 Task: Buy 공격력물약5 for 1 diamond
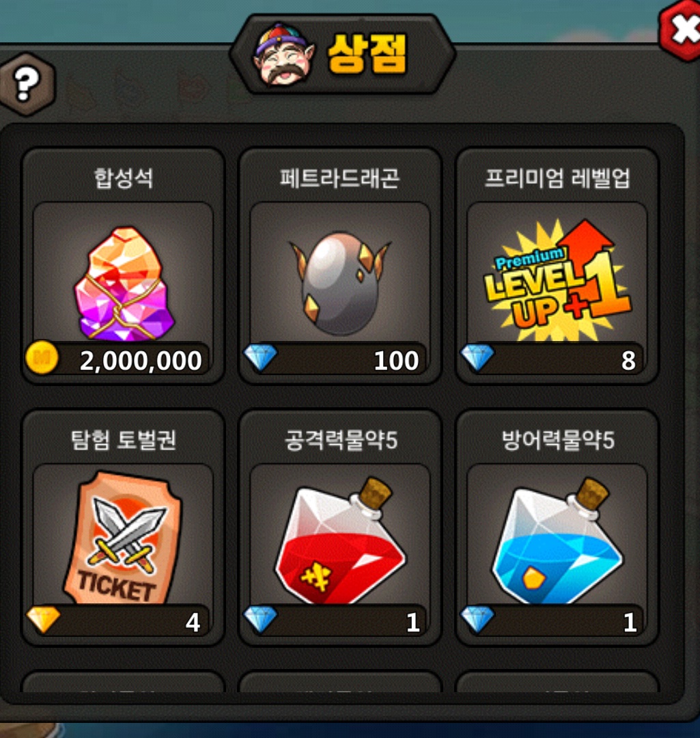[x=335, y=621]
